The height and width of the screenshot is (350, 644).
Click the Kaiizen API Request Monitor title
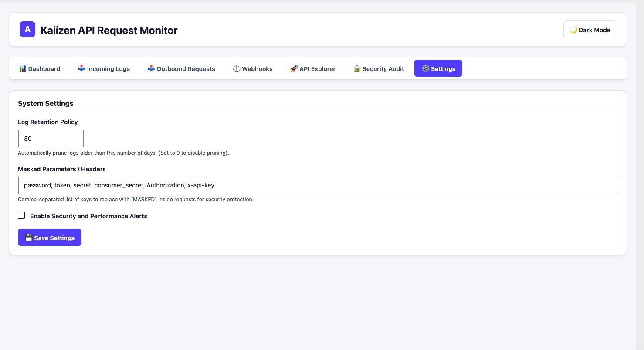click(x=109, y=30)
